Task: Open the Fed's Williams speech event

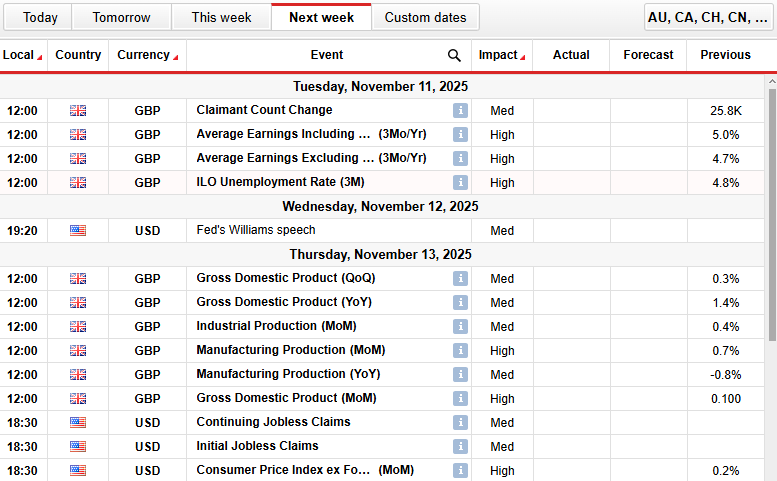Action: pyautogui.click(x=255, y=230)
